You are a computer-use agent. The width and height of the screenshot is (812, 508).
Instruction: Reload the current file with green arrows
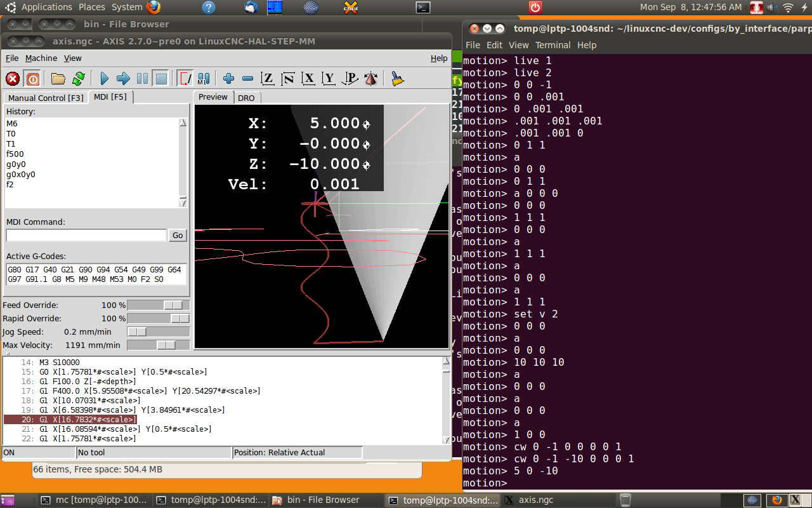(78, 79)
